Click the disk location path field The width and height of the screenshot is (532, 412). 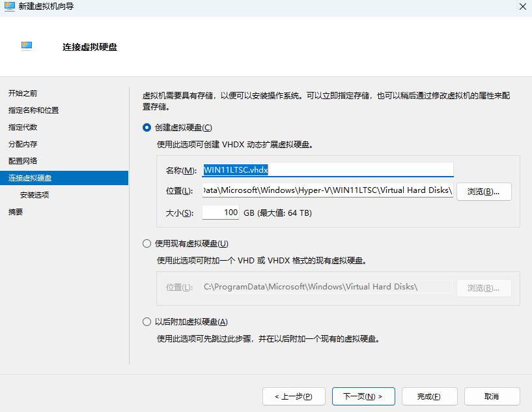(x=328, y=191)
